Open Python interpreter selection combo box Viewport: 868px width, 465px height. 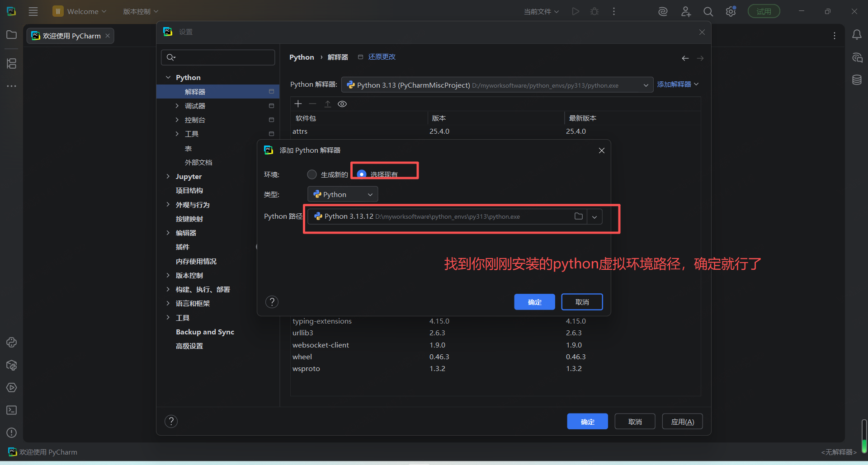point(497,85)
